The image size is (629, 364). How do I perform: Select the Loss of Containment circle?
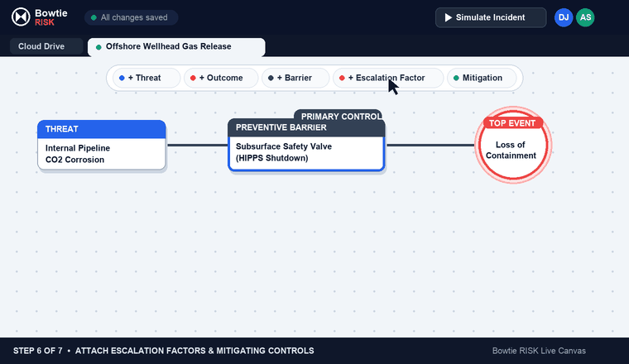[x=513, y=145]
